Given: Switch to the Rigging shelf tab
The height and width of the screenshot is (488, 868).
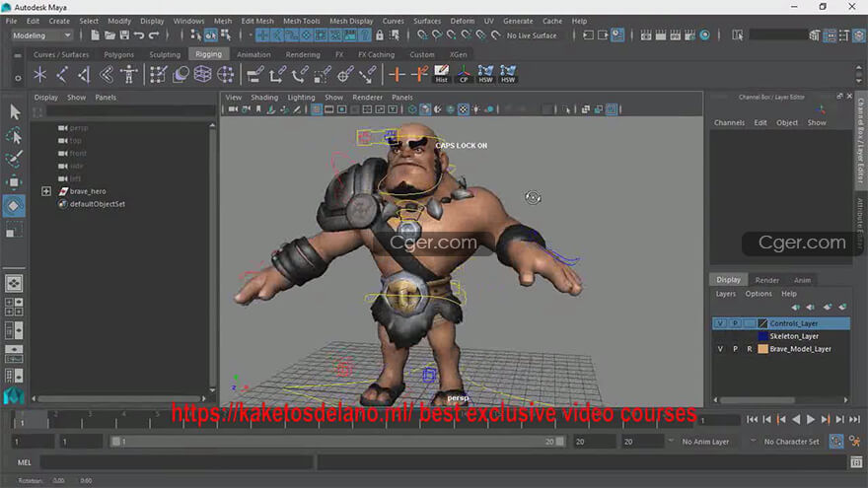Looking at the screenshot, I should (208, 54).
